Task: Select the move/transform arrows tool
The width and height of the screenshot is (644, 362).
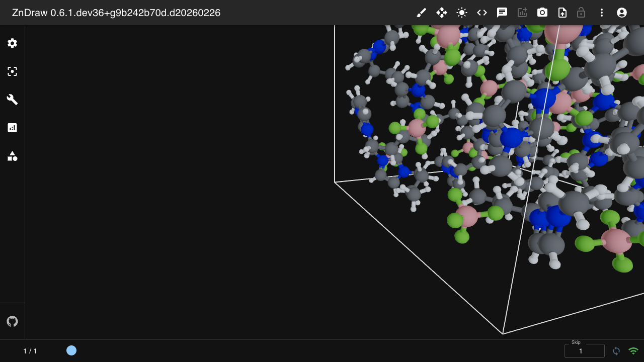Action: pos(442,13)
